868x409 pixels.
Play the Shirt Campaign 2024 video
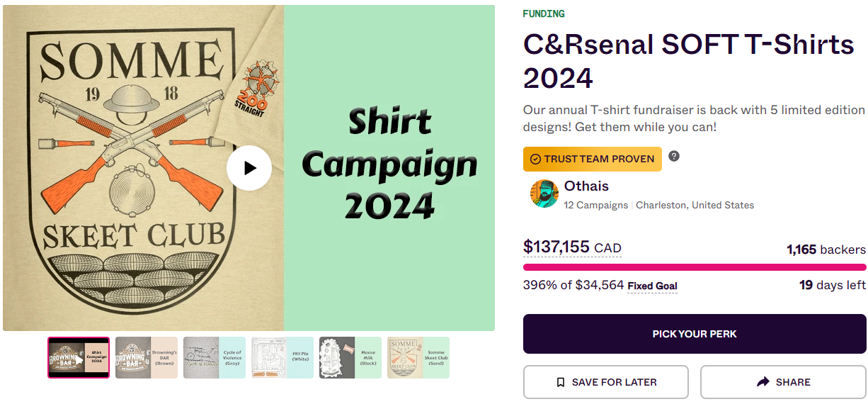tap(249, 168)
